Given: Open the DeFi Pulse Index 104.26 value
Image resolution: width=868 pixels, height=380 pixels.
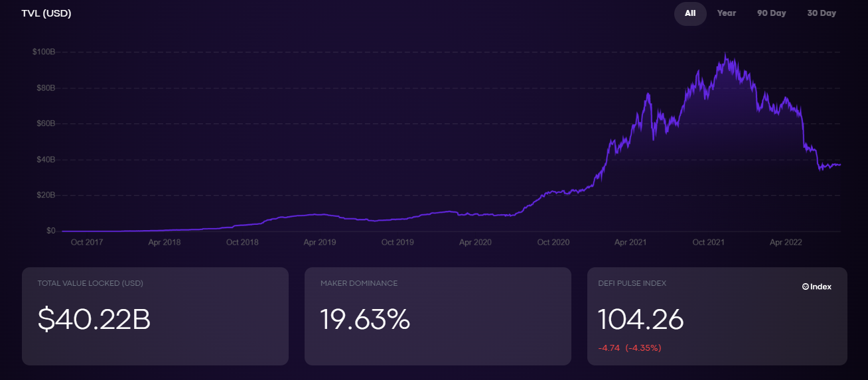Looking at the screenshot, I should point(640,320).
